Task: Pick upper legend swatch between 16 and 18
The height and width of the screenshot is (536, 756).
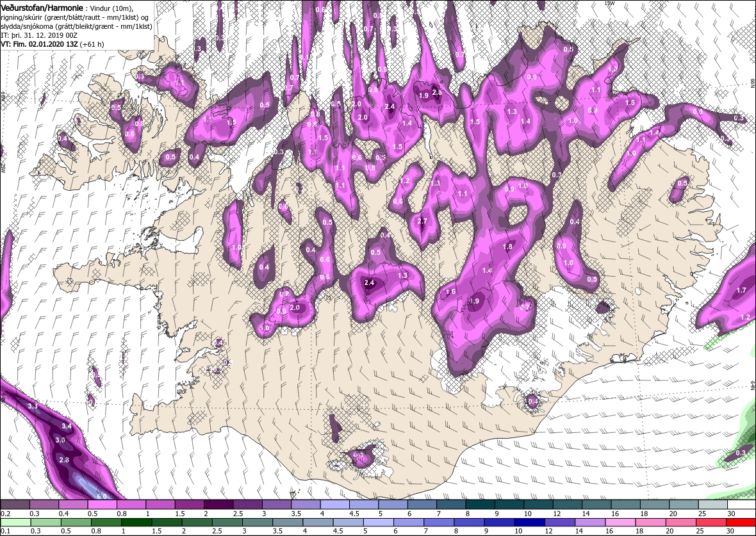Action: point(625,504)
